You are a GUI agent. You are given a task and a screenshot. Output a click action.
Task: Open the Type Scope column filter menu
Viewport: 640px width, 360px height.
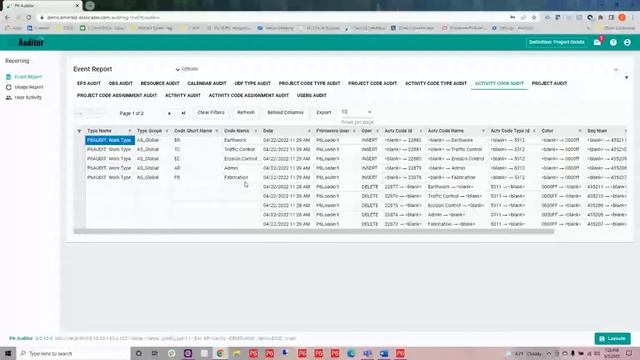tap(167, 131)
